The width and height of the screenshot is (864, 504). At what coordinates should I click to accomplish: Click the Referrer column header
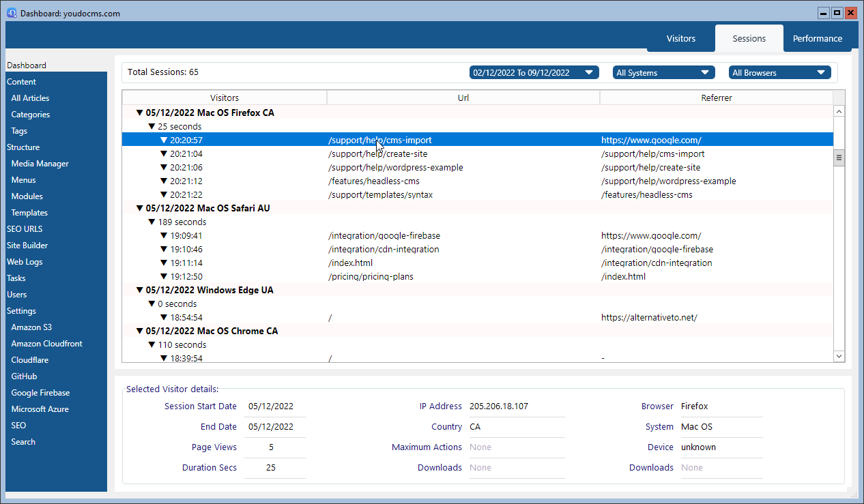click(716, 98)
